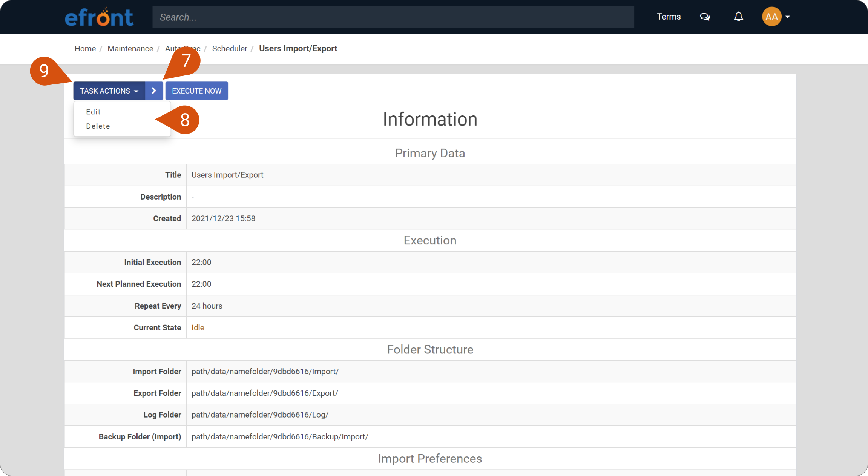Open the Task Actions dropdown

coord(109,91)
